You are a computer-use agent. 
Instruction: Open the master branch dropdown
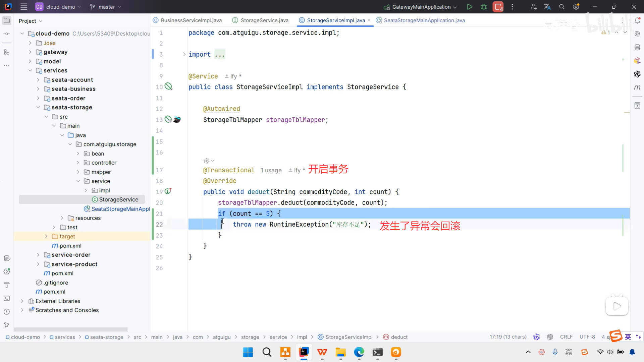coord(106,7)
